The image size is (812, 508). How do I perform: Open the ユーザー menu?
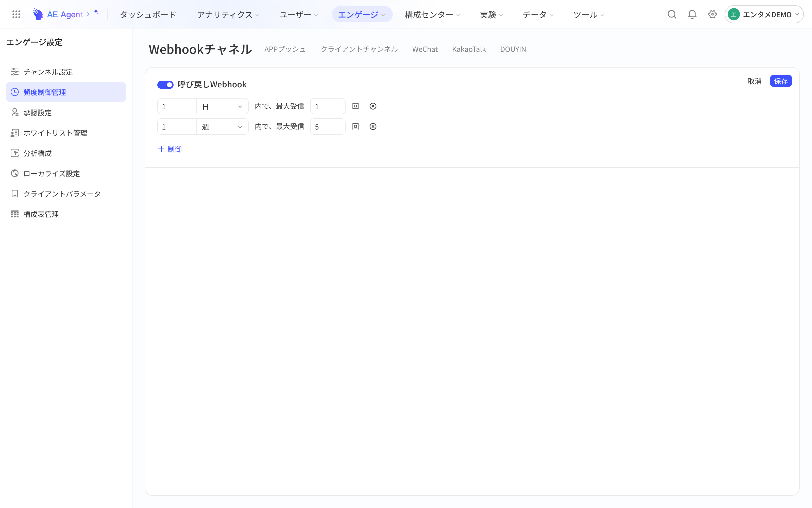point(299,14)
